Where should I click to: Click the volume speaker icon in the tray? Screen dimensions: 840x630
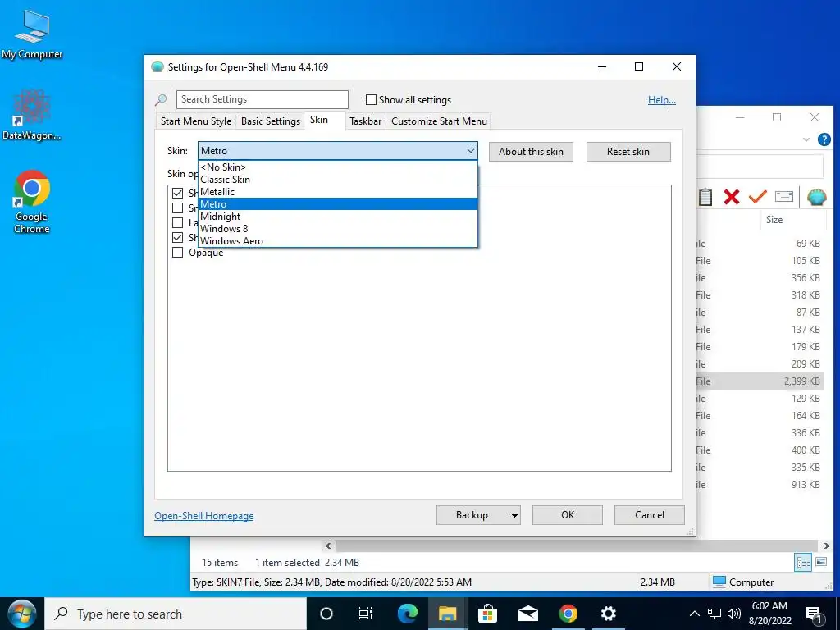734,614
